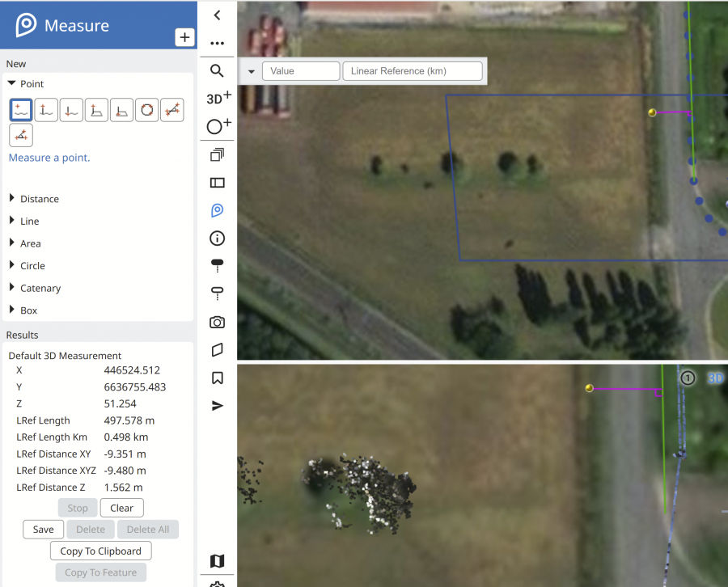Select the circle point measurement tool
The height and width of the screenshot is (587, 728).
(146, 110)
